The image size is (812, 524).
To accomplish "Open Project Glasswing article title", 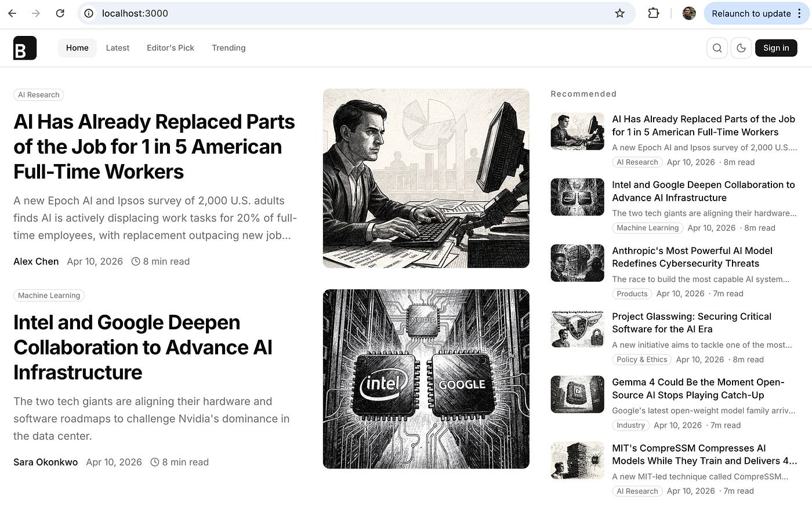I will click(x=691, y=323).
